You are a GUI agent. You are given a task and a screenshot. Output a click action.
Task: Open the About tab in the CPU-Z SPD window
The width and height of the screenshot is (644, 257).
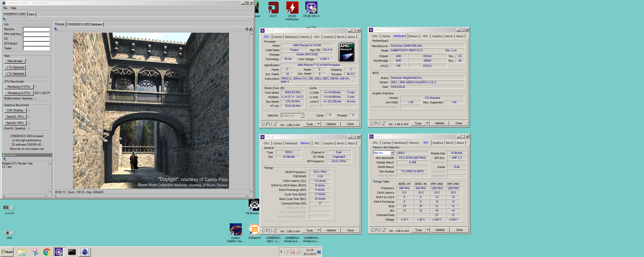(x=460, y=143)
